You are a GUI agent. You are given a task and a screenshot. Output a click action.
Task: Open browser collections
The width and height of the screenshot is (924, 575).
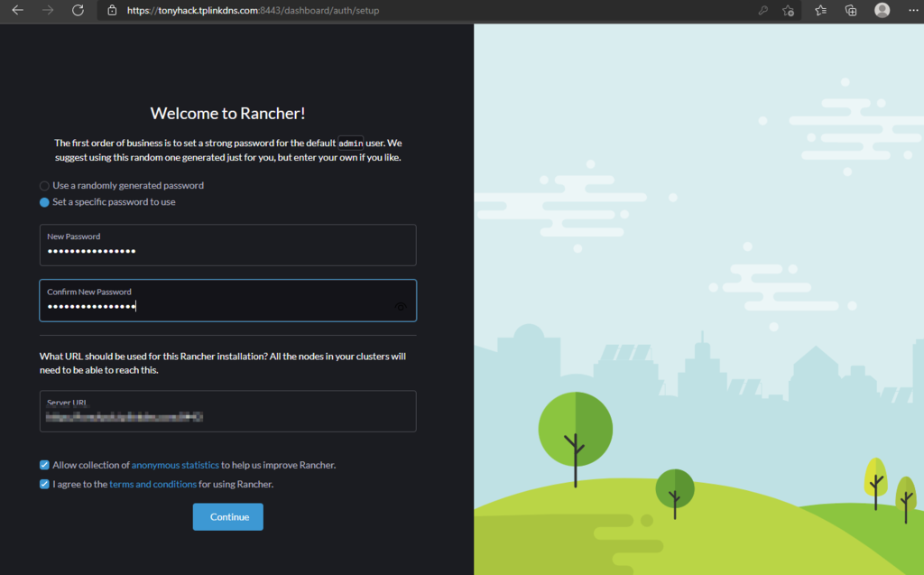(851, 10)
